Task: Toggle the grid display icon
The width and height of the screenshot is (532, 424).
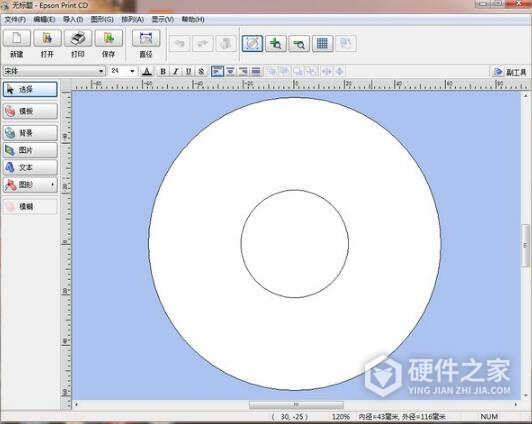Action: click(322, 43)
